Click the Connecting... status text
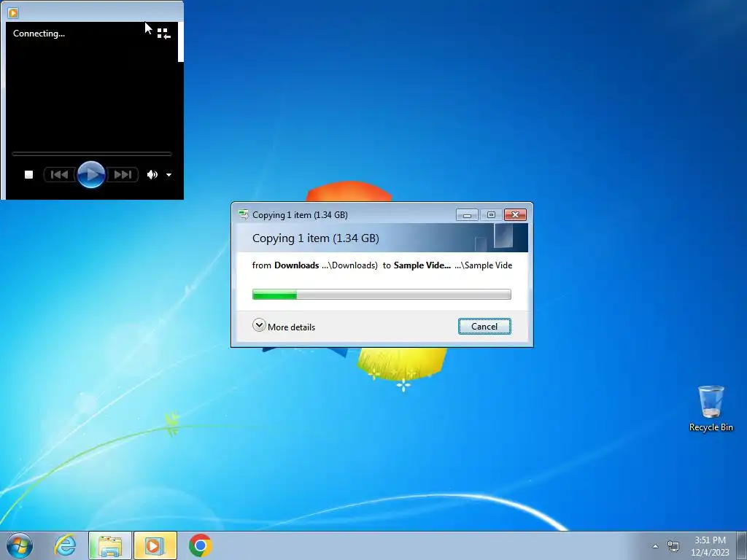The width and height of the screenshot is (747, 560). (x=39, y=34)
